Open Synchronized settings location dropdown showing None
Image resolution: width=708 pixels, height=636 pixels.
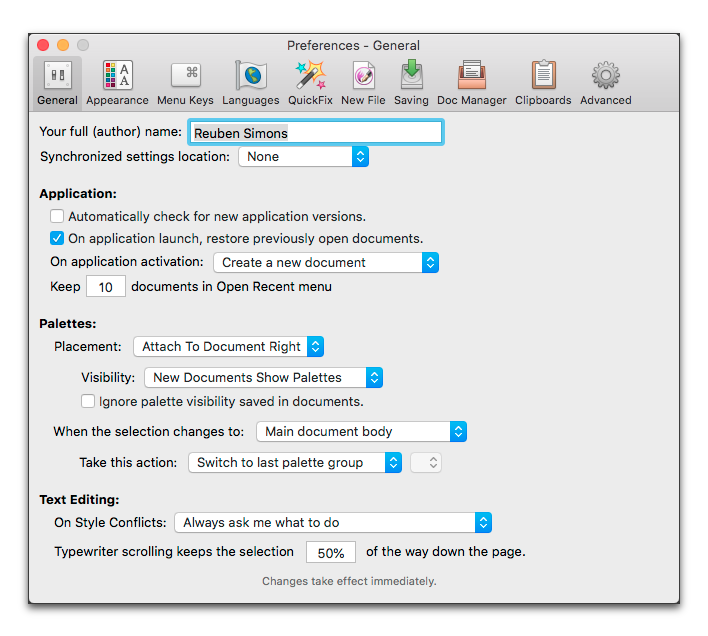point(303,157)
